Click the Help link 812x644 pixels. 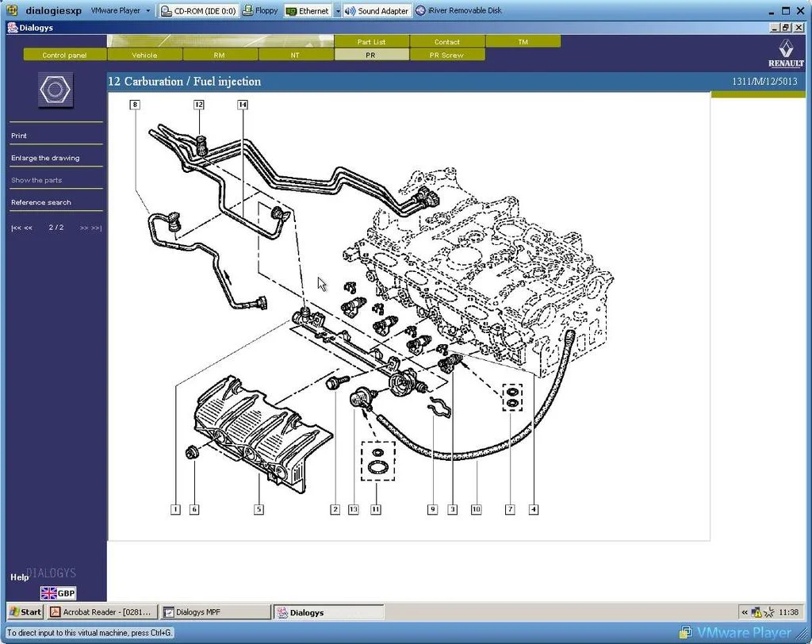[19, 577]
